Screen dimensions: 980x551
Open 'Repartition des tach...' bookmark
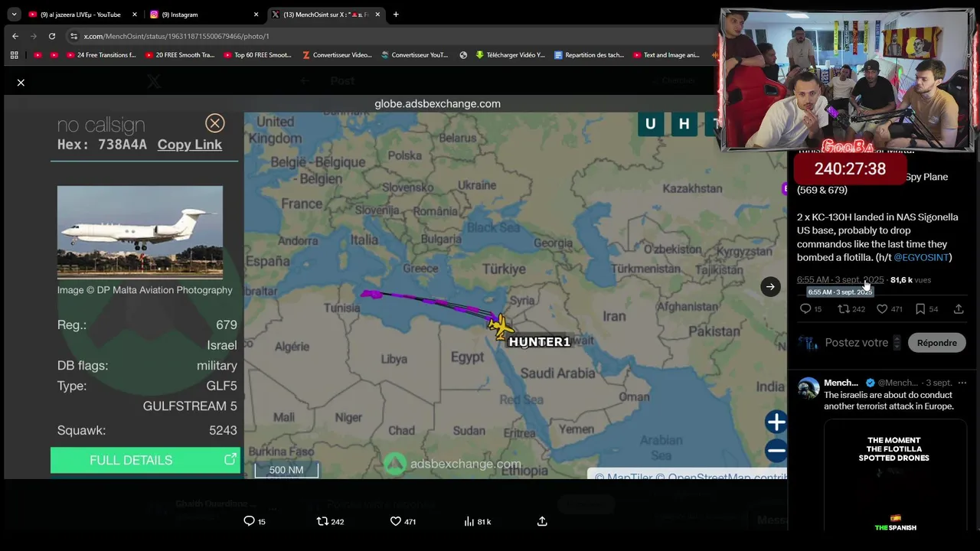click(x=590, y=55)
